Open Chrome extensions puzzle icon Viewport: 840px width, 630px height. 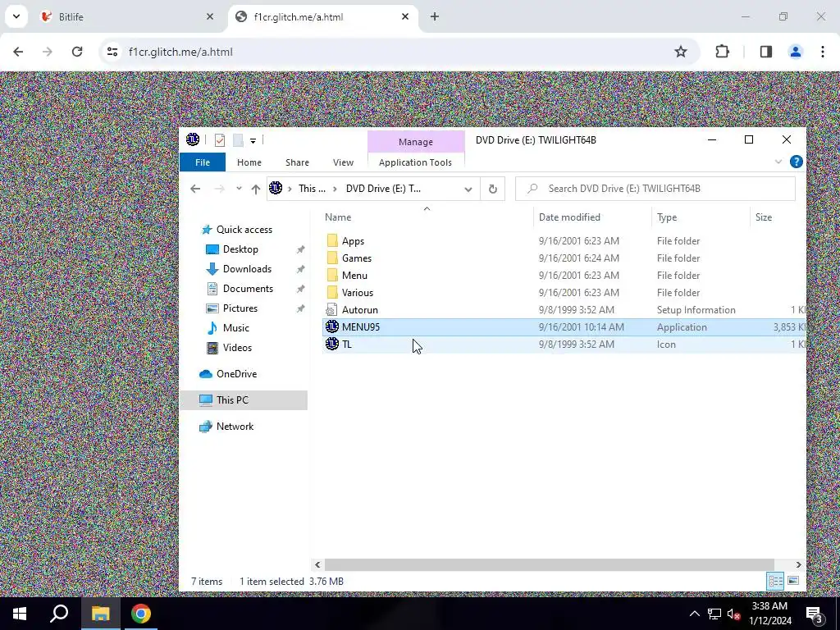pos(722,52)
